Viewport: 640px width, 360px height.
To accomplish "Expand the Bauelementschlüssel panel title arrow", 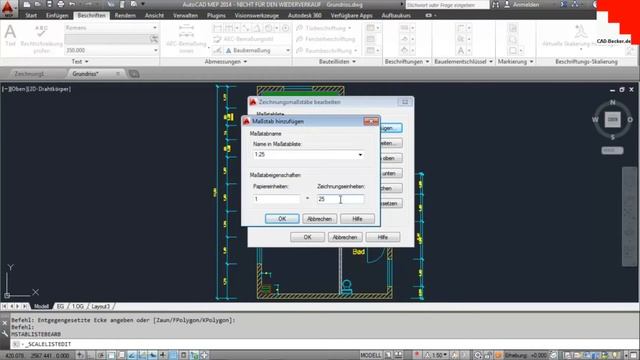I will point(491,62).
